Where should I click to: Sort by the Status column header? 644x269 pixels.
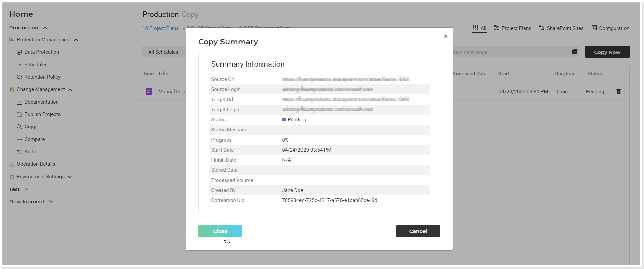click(595, 74)
